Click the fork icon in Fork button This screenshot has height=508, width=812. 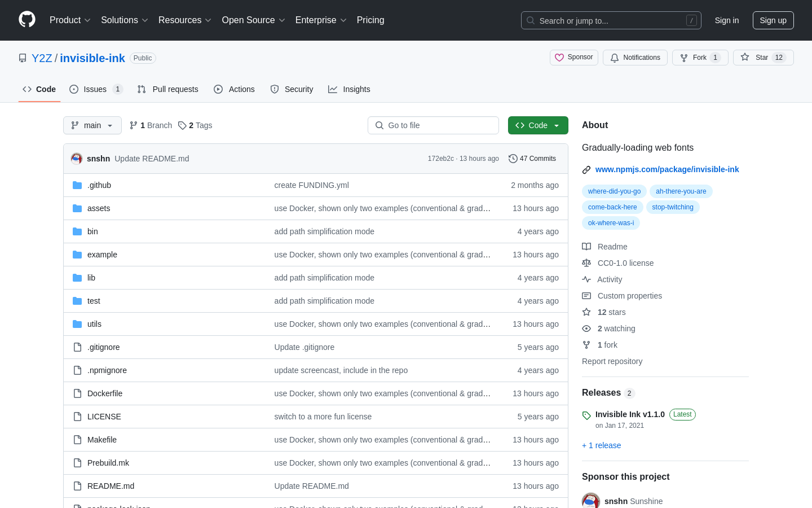point(684,58)
